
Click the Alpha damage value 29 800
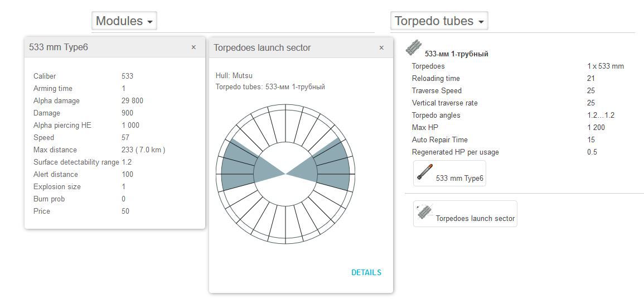(132, 100)
